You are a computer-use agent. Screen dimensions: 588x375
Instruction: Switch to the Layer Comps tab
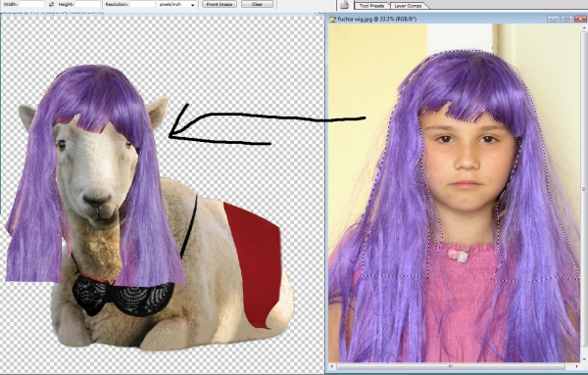pos(408,6)
